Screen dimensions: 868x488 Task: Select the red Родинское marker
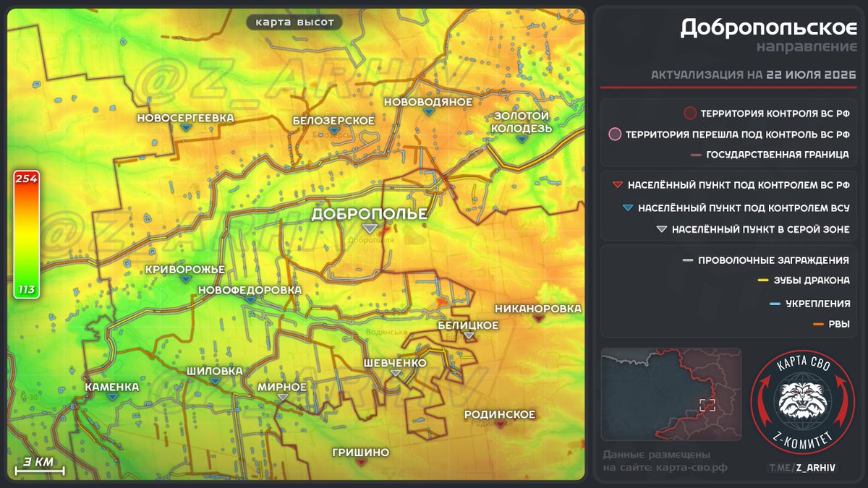click(500, 425)
